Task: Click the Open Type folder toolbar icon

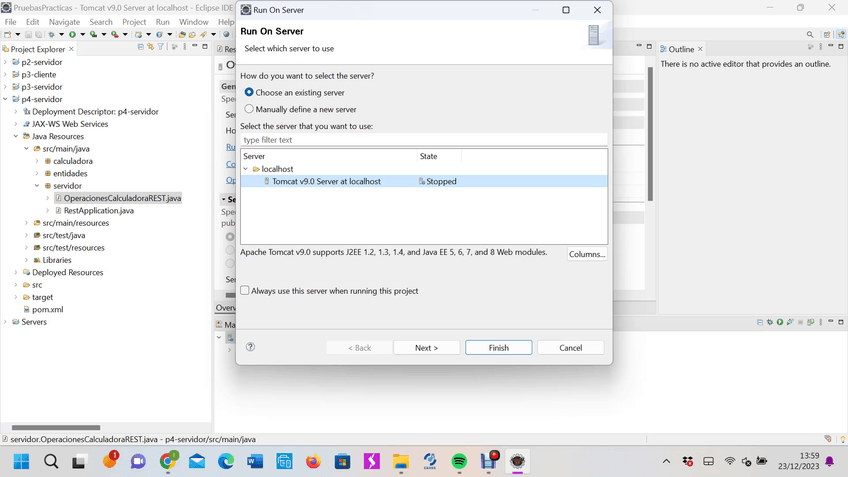Action: click(x=182, y=34)
